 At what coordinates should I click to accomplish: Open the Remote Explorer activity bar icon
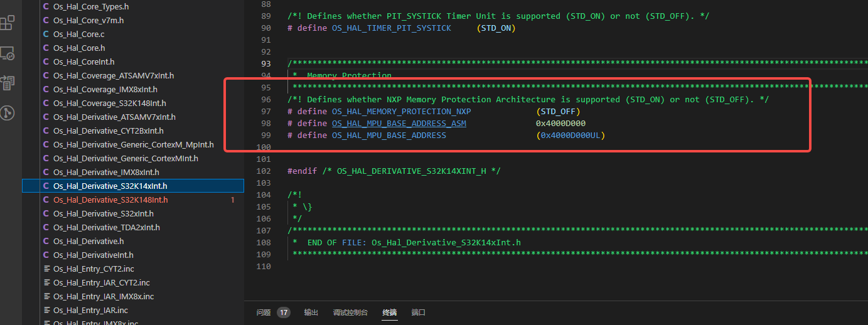[x=8, y=53]
